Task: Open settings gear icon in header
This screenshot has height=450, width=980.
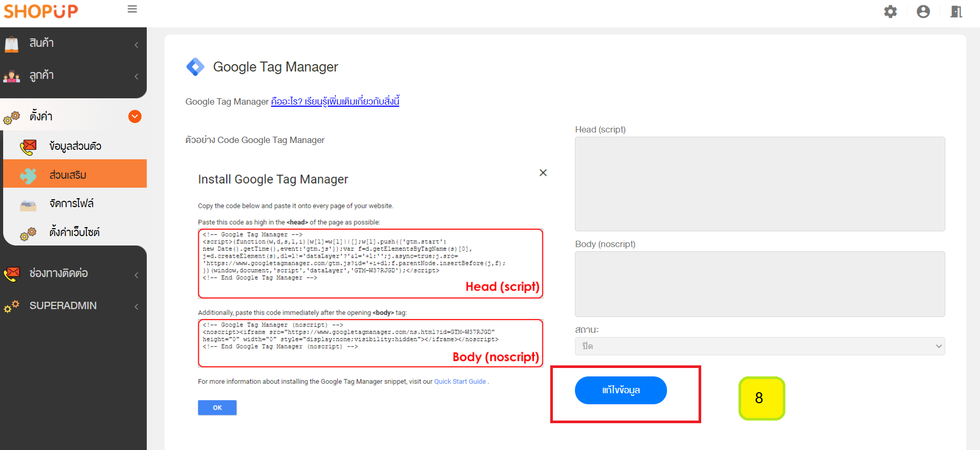Action: tap(890, 12)
